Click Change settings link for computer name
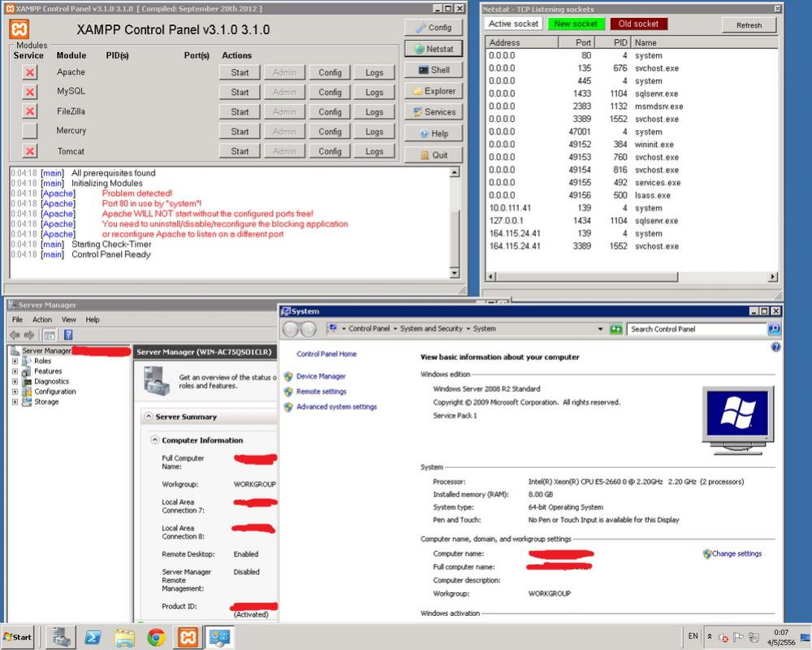The width and height of the screenshot is (812, 650). point(736,553)
